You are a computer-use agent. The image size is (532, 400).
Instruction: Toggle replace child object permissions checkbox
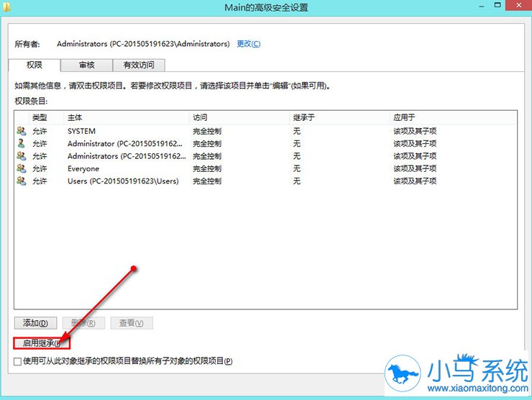18,361
